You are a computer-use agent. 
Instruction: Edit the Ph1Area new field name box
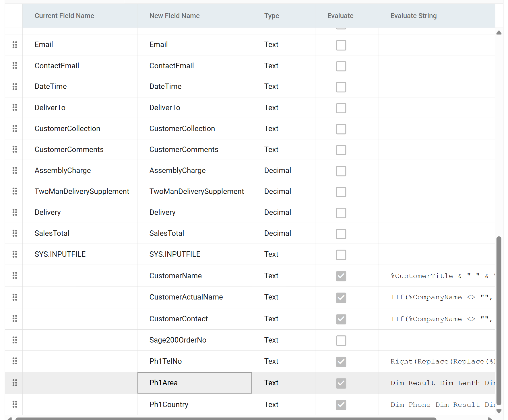(x=195, y=383)
